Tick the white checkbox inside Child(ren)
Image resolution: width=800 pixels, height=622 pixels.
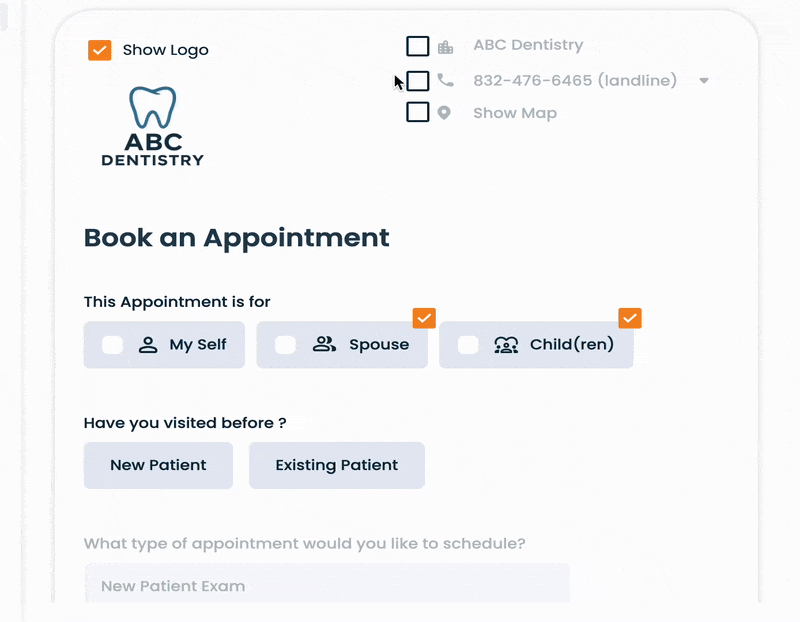click(468, 345)
